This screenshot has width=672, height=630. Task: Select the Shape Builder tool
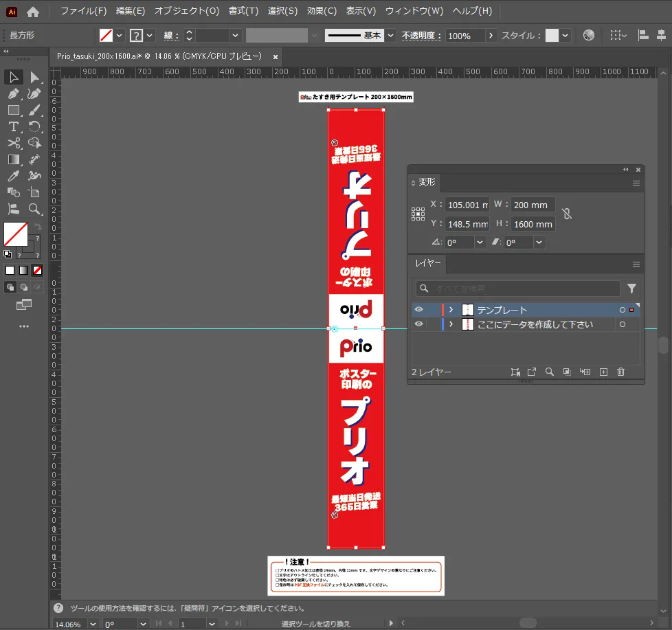click(x=34, y=143)
